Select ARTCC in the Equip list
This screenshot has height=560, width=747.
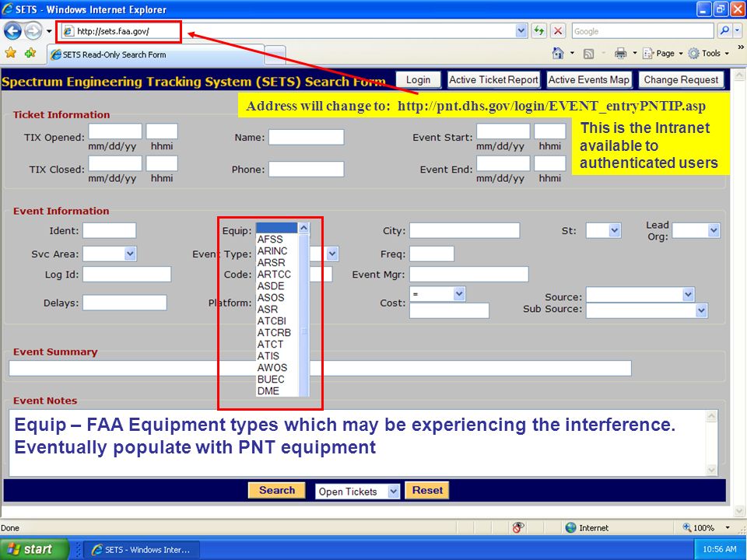(277, 275)
